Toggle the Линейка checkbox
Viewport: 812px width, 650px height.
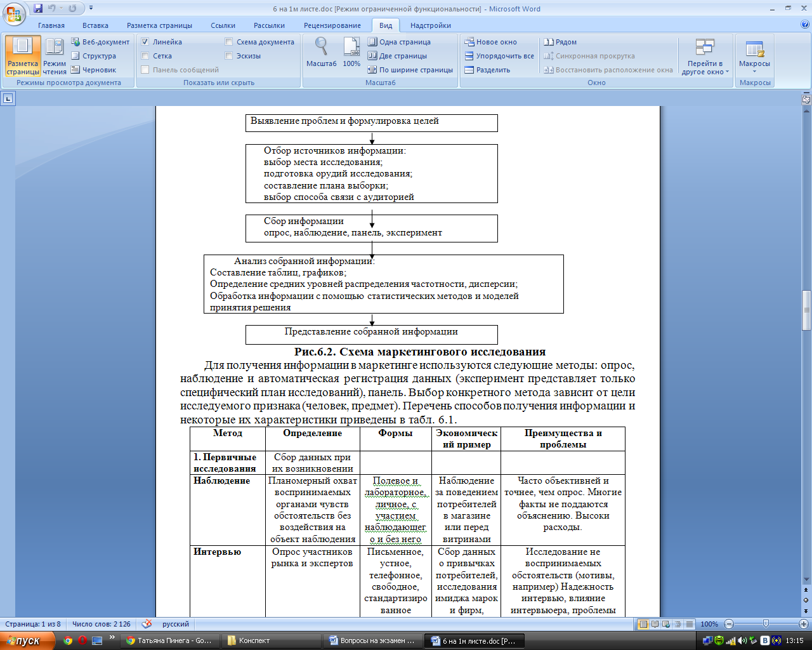(x=145, y=42)
